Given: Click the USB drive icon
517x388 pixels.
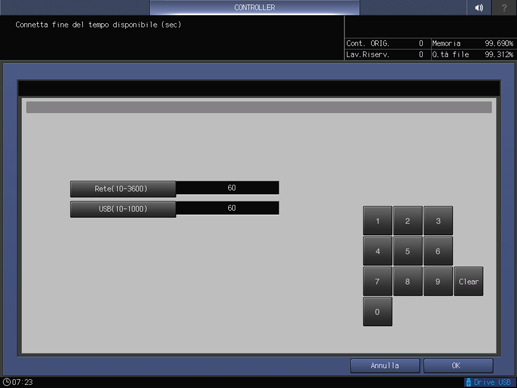Looking at the screenshot, I should 468,382.
